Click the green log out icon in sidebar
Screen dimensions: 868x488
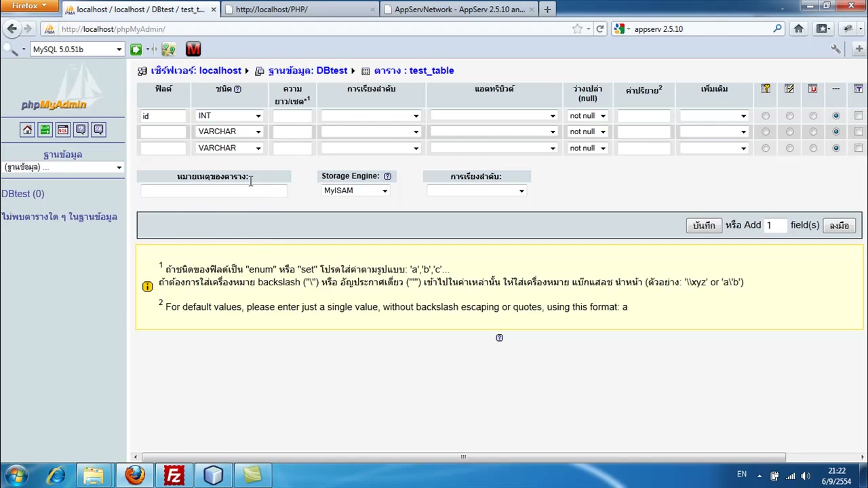pyautogui.click(x=45, y=129)
